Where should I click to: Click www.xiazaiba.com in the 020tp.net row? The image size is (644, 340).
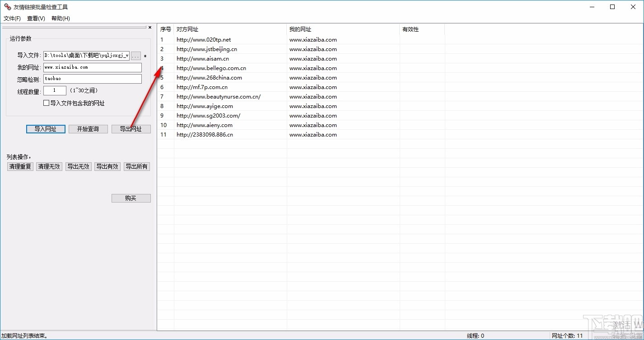point(313,40)
